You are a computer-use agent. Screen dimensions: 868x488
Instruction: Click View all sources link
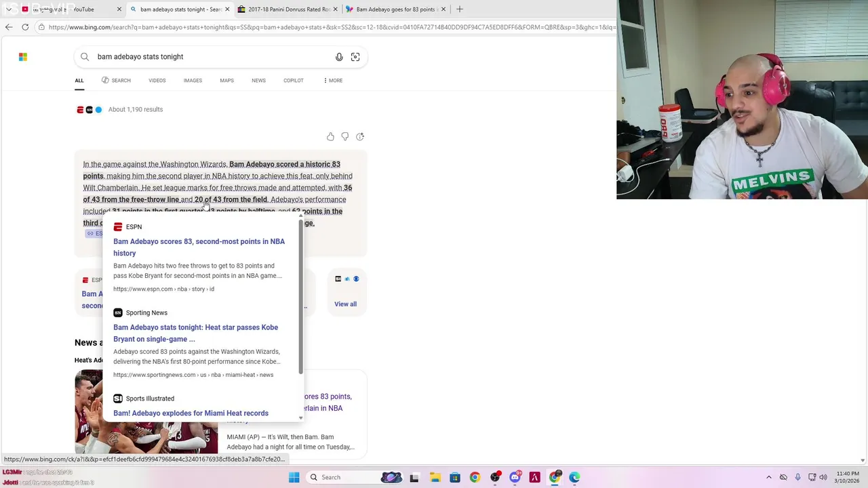[x=345, y=304]
